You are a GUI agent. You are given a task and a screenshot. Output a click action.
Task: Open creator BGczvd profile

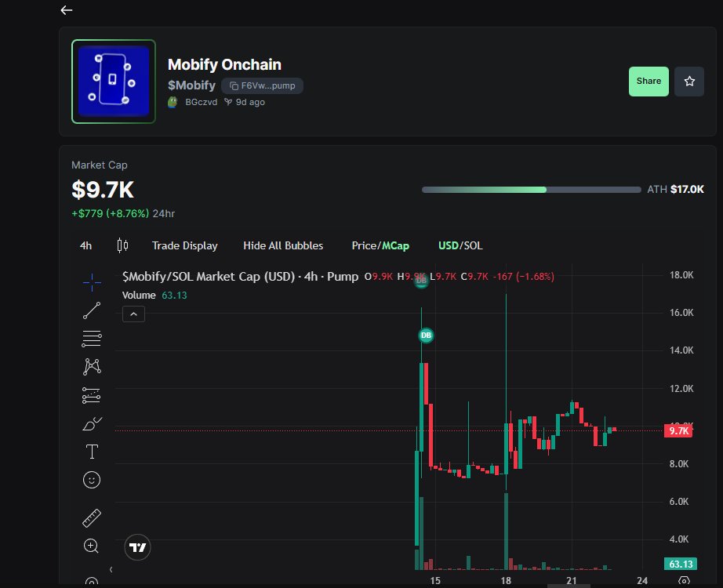click(201, 102)
